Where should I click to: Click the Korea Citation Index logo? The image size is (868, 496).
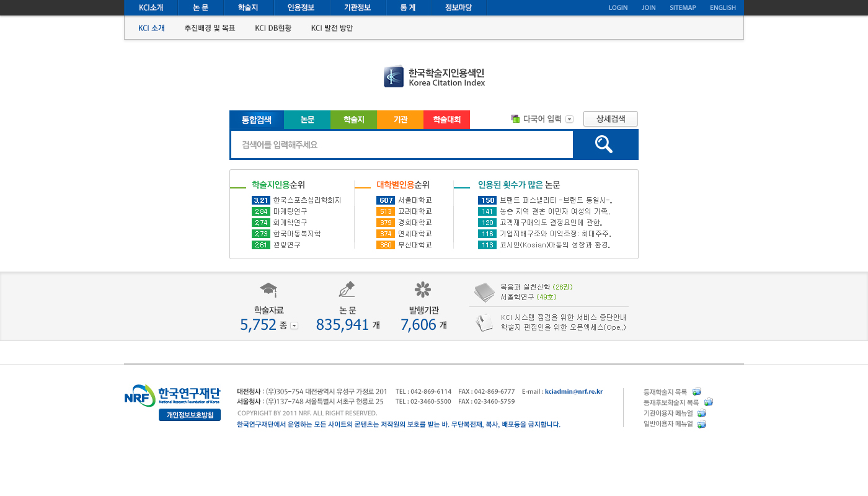(x=434, y=76)
